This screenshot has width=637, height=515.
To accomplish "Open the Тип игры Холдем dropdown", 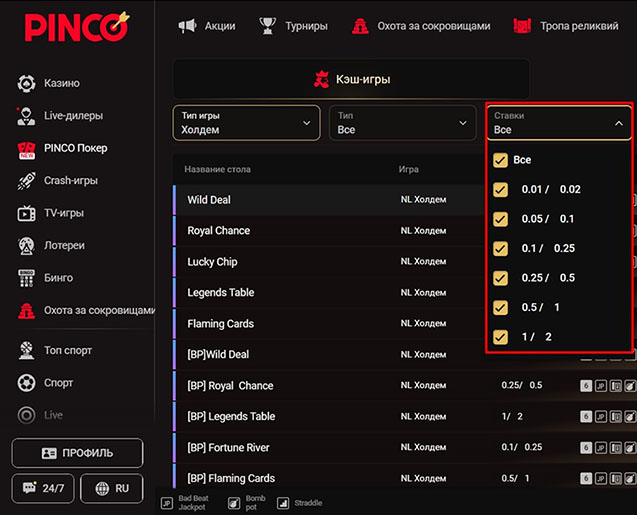I will pos(247,123).
